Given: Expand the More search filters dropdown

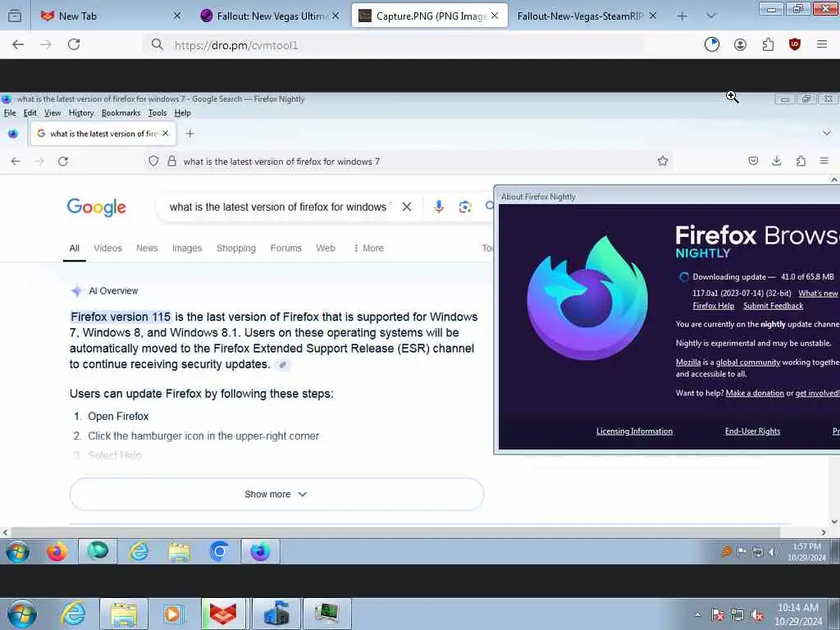Looking at the screenshot, I should pyautogui.click(x=368, y=248).
